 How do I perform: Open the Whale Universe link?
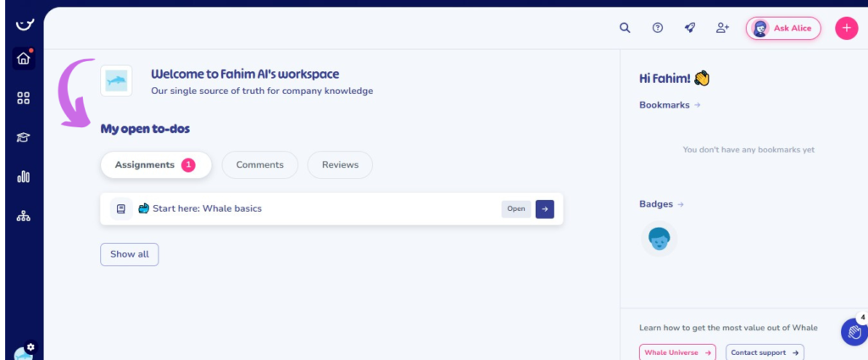pyautogui.click(x=677, y=352)
